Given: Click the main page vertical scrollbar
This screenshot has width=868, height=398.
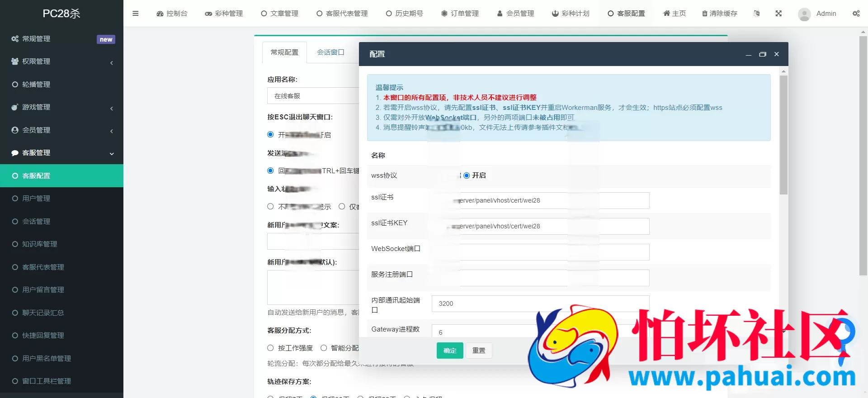Looking at the screenshot, I should coord(863,156).
